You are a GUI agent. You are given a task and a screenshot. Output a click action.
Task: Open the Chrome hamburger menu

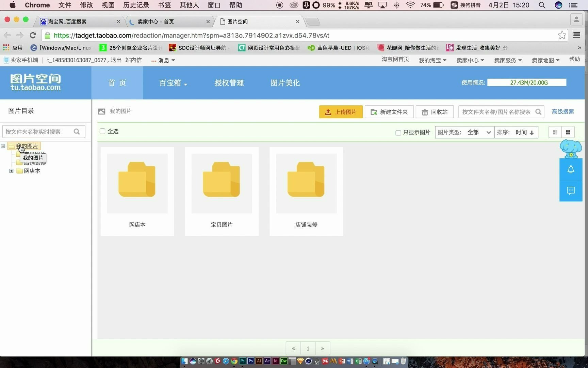point(577,35)
